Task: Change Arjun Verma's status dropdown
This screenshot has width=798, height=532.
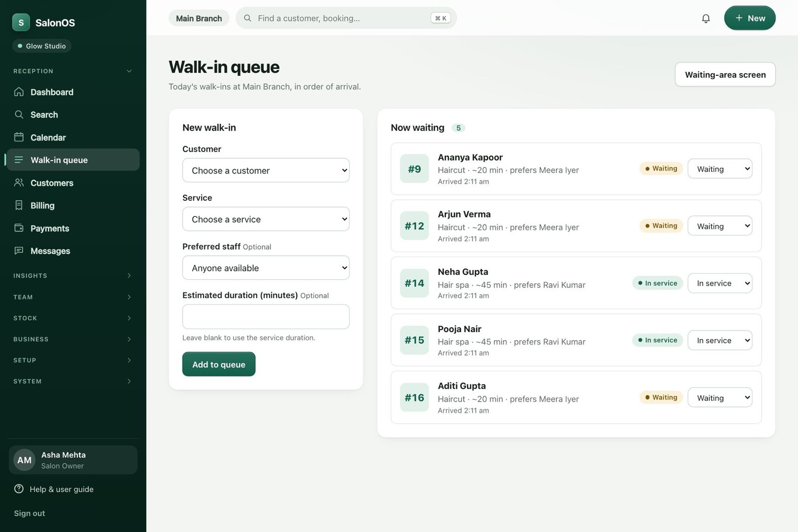Action: 720,226
